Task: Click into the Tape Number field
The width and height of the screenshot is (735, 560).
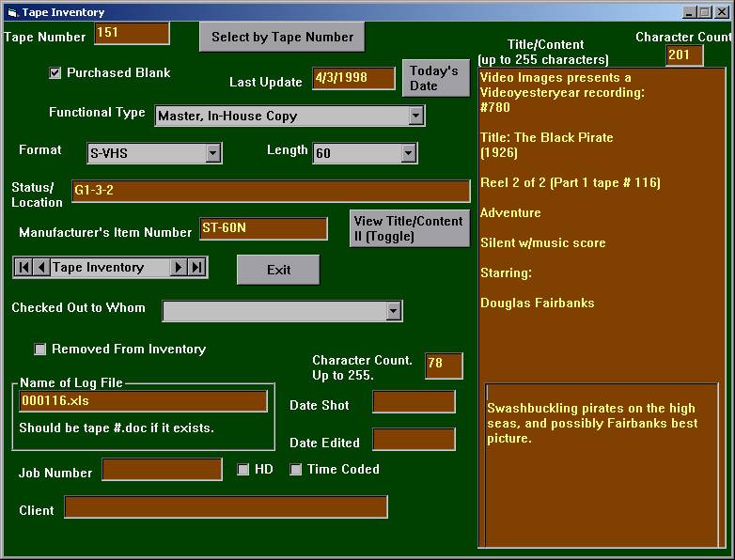Action: [132, 34]
